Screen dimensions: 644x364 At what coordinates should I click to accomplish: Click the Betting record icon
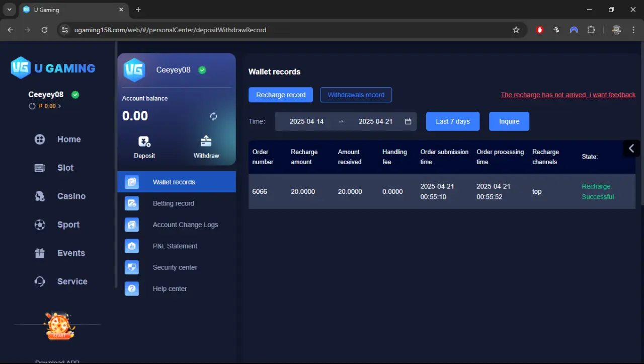click(x=132, y=203)
